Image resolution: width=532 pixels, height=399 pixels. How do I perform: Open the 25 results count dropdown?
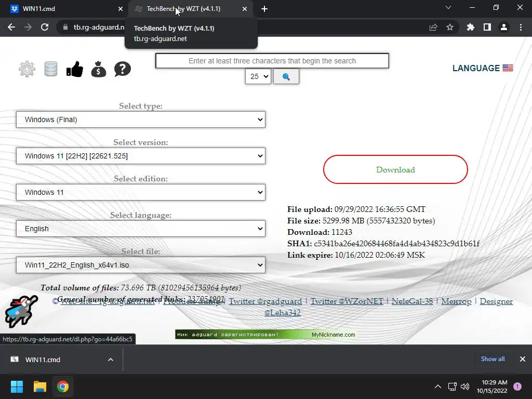click(x=258, y=77)
